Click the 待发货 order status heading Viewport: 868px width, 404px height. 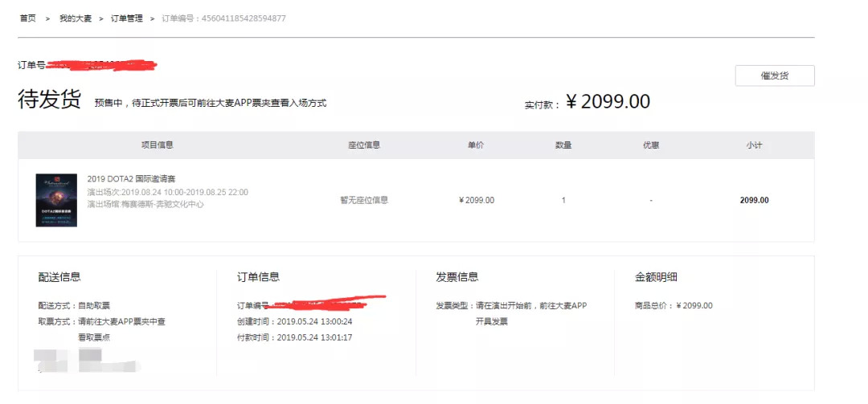(x=49, y=100)
